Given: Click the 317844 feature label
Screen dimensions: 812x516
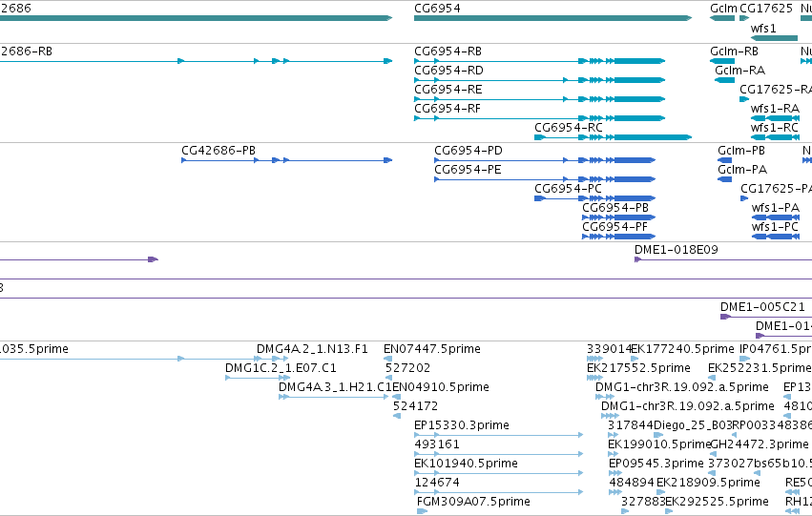Looking at the screenshot, I should pyautogui.click(x=631, y=426).
